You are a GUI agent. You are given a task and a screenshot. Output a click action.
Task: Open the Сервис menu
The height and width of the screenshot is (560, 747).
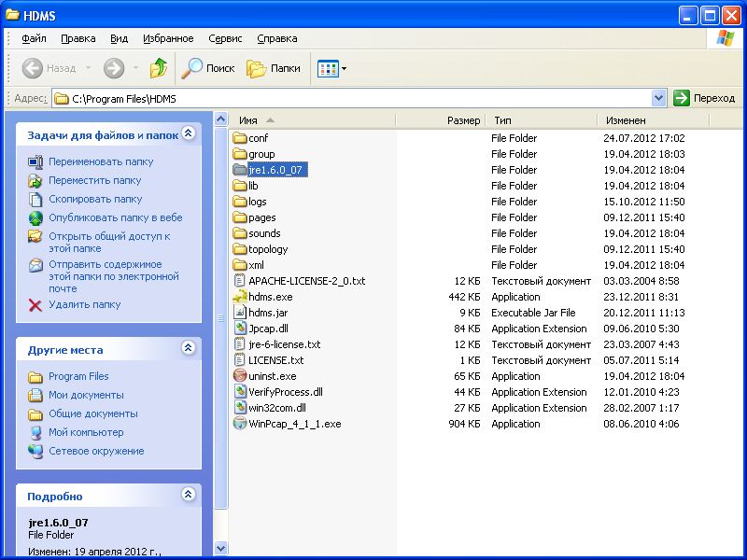point(225,38)
